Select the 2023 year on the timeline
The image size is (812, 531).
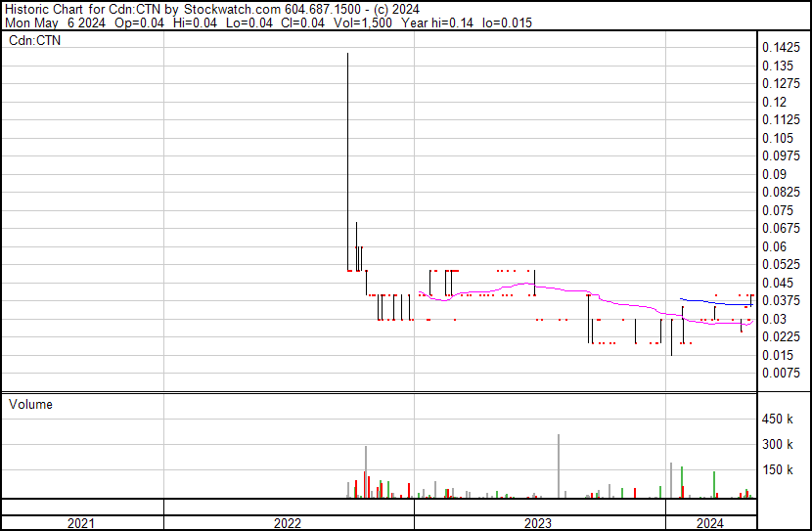(539, 523)
